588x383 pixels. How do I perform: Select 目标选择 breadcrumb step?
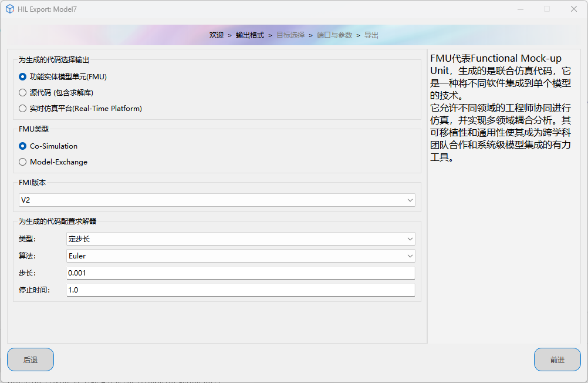290,35
